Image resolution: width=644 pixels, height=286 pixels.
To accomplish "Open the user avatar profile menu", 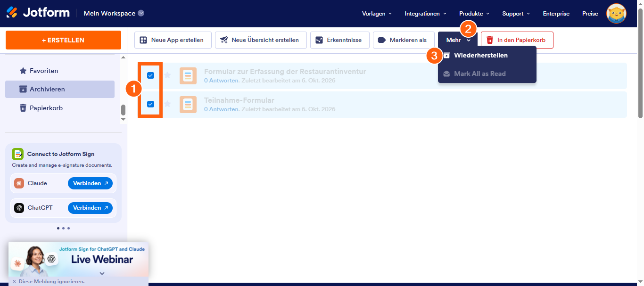I will [x=616, y=14].
